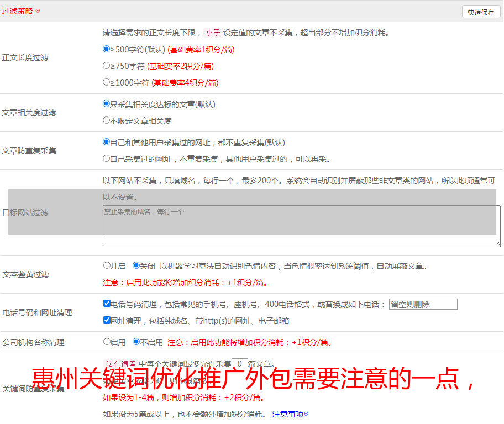Viewport: 504px width, 424px height.
Task: Click the 禁止采集的域名 textarea
Action: pos(302,226)
